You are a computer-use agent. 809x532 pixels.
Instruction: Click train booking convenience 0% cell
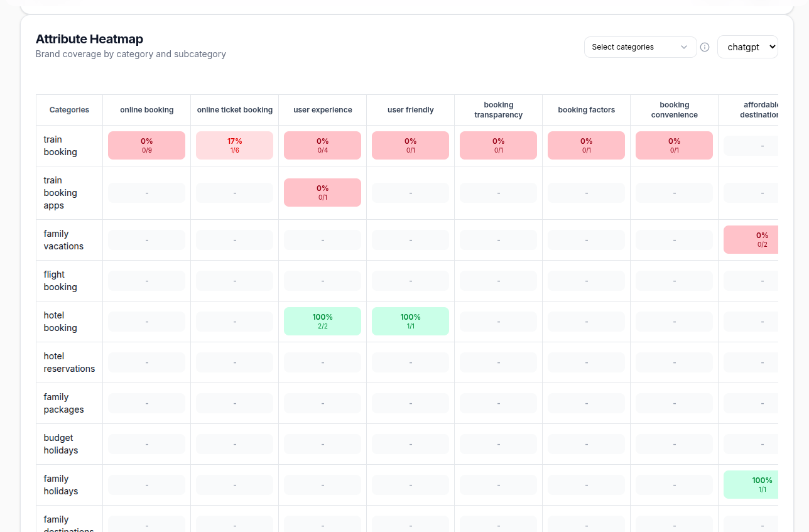click(675, 145)
